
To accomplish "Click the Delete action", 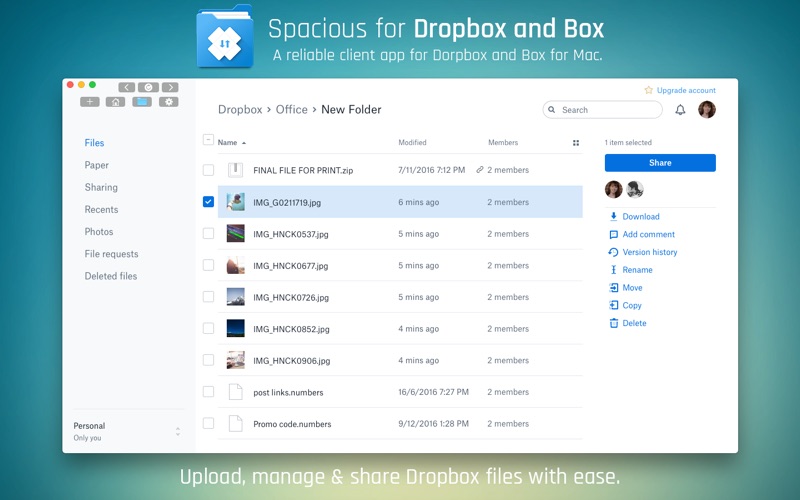I will click(628, 323).
